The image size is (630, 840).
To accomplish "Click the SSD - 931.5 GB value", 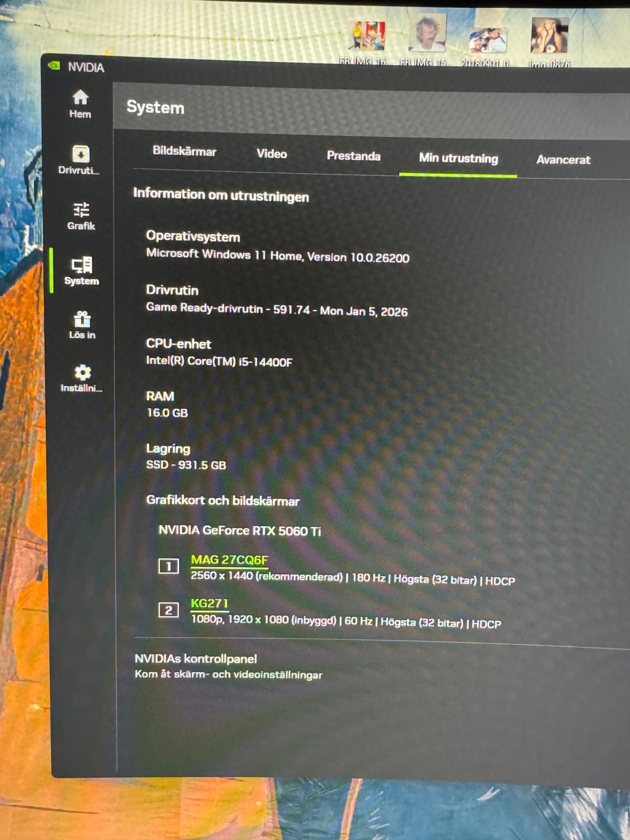I will click(186, 465).
